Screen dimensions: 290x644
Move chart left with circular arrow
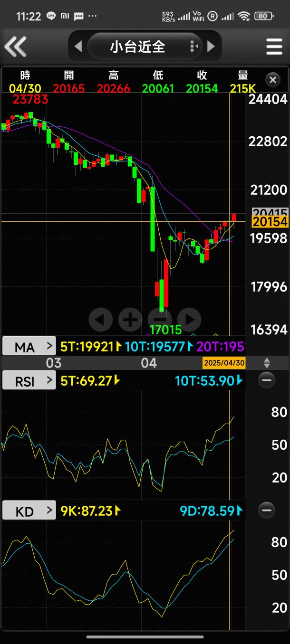click(101, 320)
